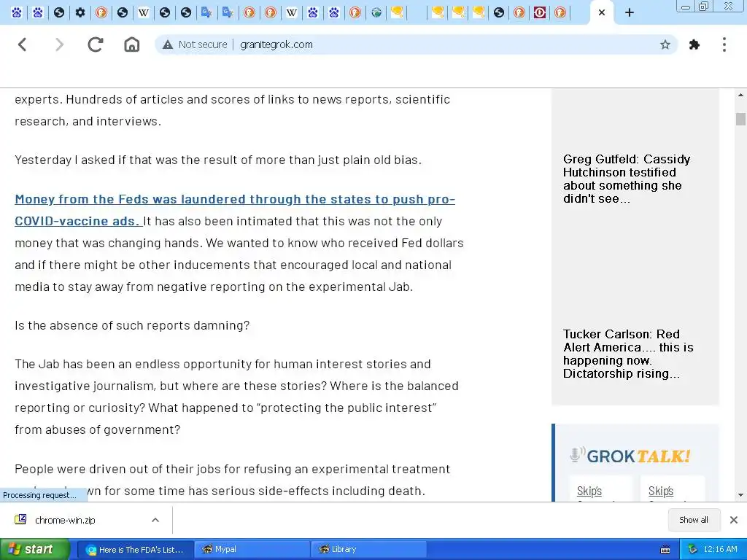Open the Windows Start menu
The width and height of the screenshot is (747, 560).
(35, 550)
